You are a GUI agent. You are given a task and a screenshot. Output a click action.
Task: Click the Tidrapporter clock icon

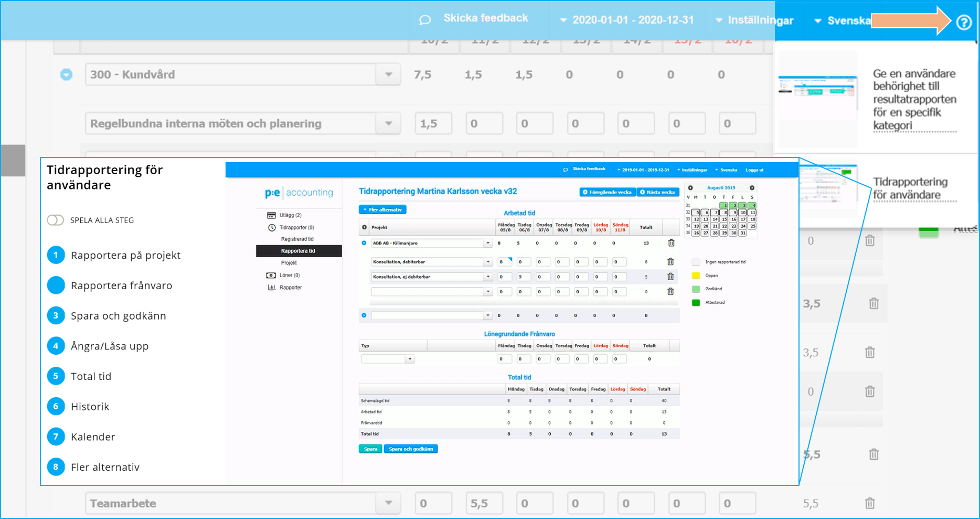point(271,227)
